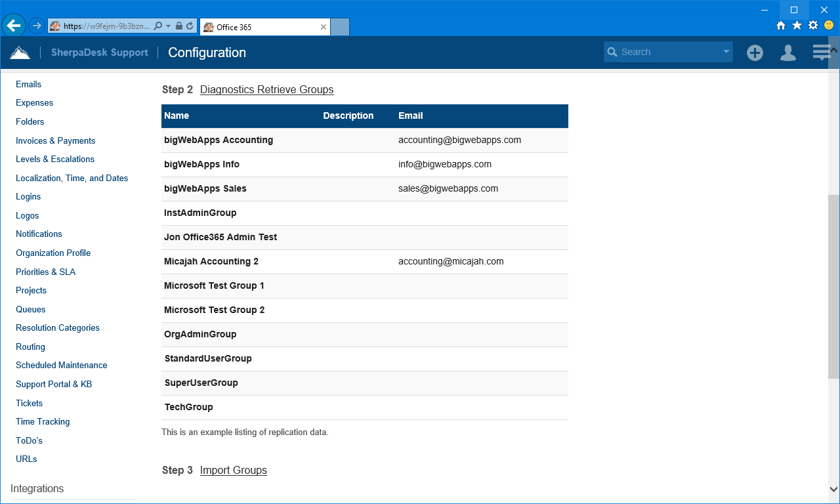Open Organization Profile settings
This screenshot has width=840, height=504.
coord(53,253)
